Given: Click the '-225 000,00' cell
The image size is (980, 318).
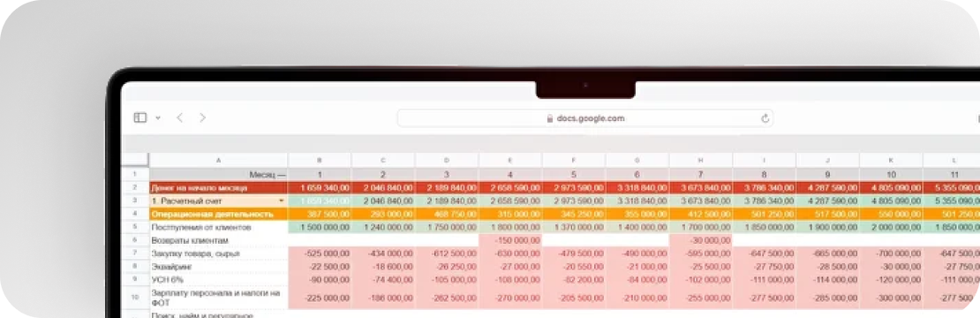Looking at the screenshot, I should coord(320,298).
